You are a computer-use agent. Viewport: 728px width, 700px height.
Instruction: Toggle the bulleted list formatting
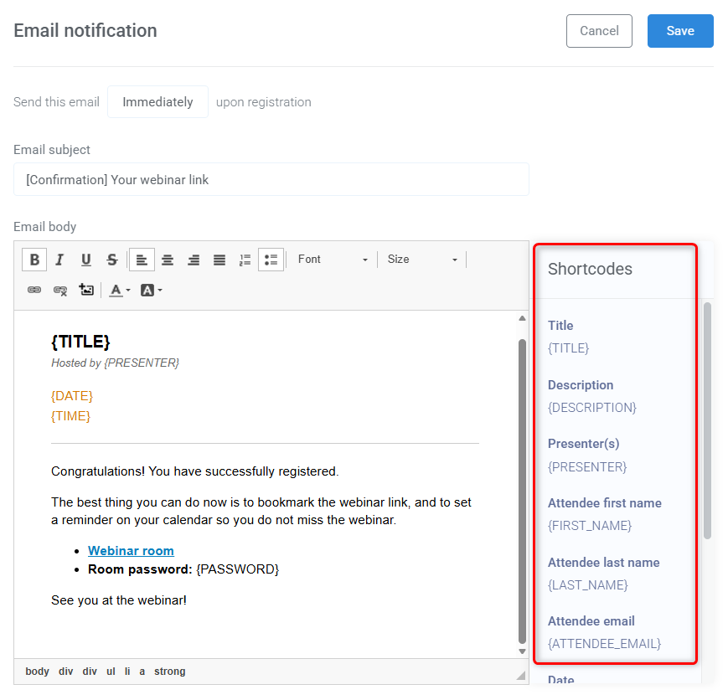coord(270,260)
